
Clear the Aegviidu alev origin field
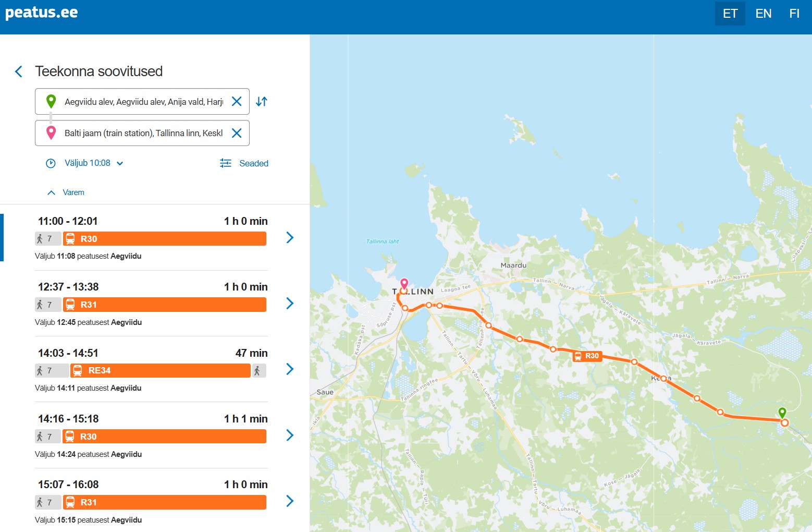[237, 102]
